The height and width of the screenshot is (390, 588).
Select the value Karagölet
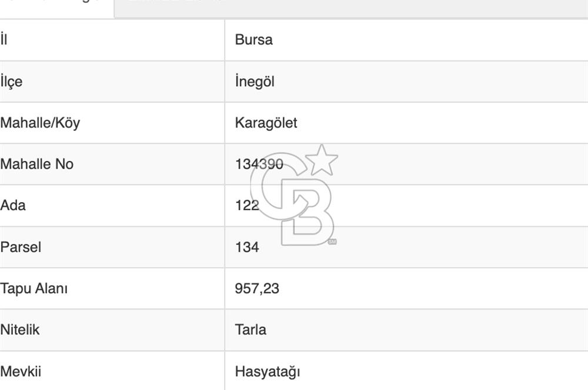pos(266,123)
